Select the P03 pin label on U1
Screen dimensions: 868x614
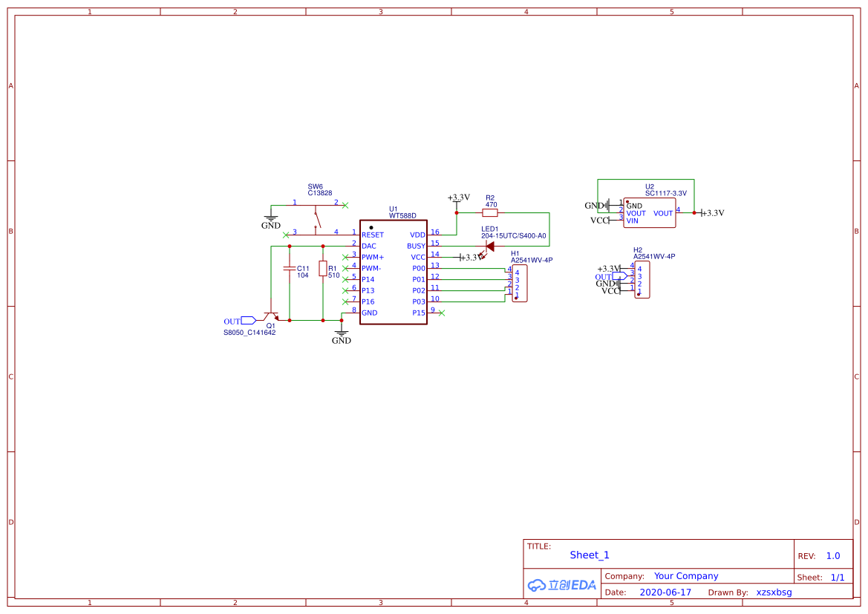(419, 301)
